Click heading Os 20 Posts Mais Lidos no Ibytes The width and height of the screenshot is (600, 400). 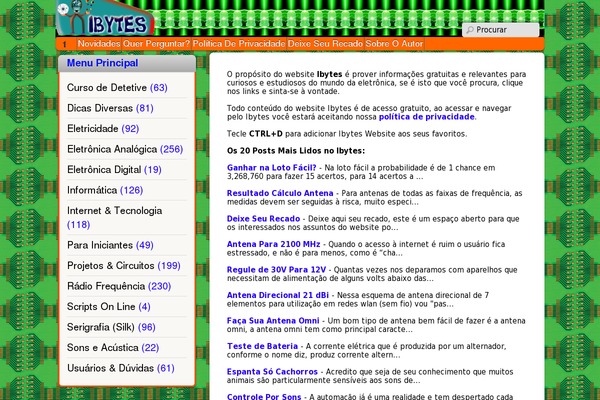[x=296, y=151]
